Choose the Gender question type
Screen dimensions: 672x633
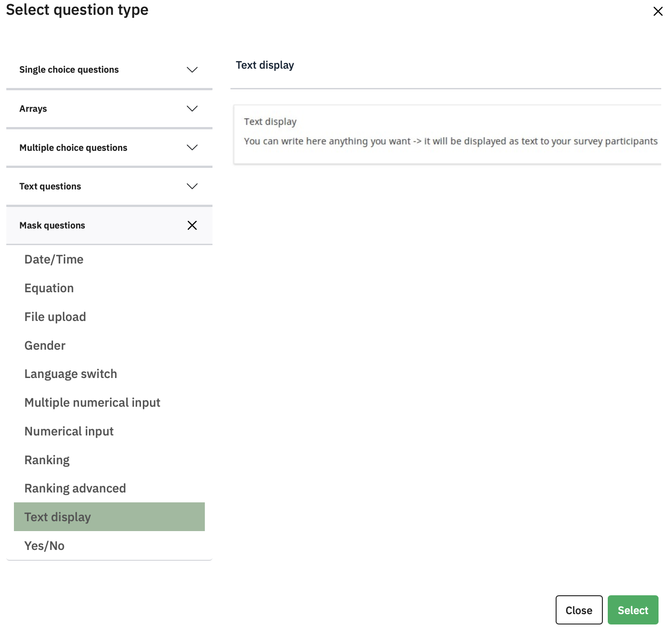pyautogui.click(x=45, y=346)
